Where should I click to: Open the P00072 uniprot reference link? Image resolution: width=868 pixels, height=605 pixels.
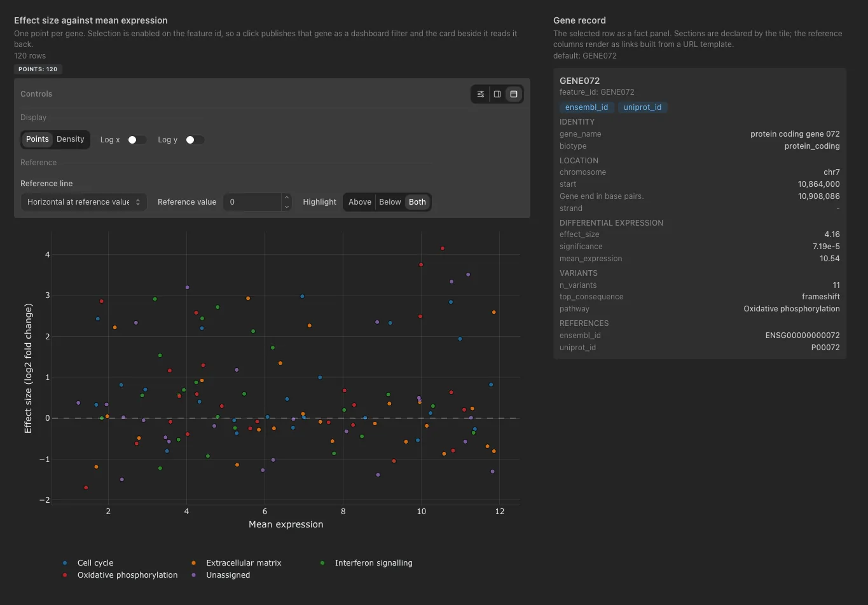pyautogui.click(x=825, y=348)
